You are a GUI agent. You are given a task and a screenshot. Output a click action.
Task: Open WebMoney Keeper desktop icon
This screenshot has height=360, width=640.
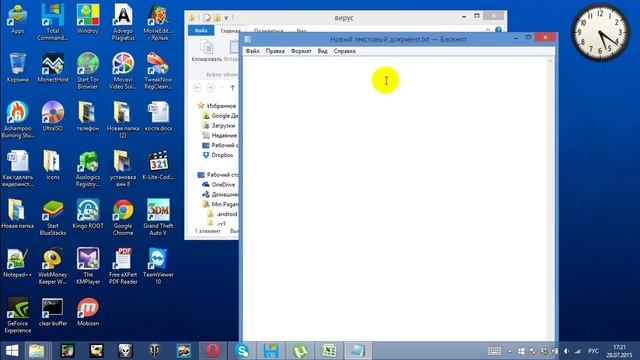click(53, 266)
